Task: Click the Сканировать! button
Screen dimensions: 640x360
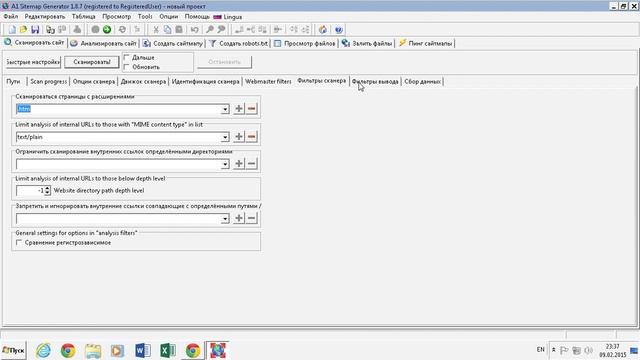Action: (92, 62)
